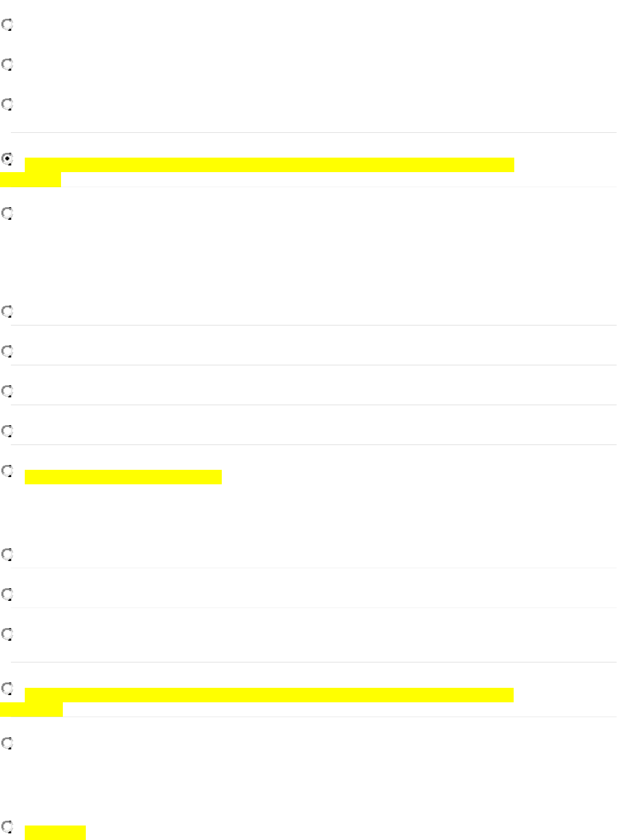Click the shortest highlighted answer at the page bottom
This screenshot has width=617, height=840.
(55, 833)
